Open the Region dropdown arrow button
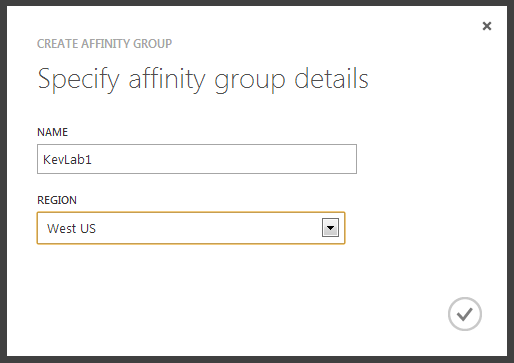This screenshot has width=514, height=363. pyautogui.click(x=330, y=228)
